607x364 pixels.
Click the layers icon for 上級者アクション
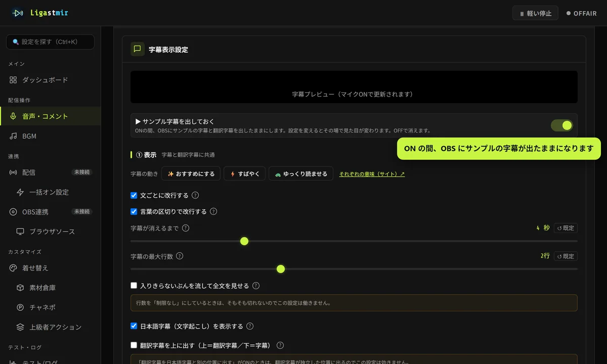pyautogui.click(x=20, y=327)
